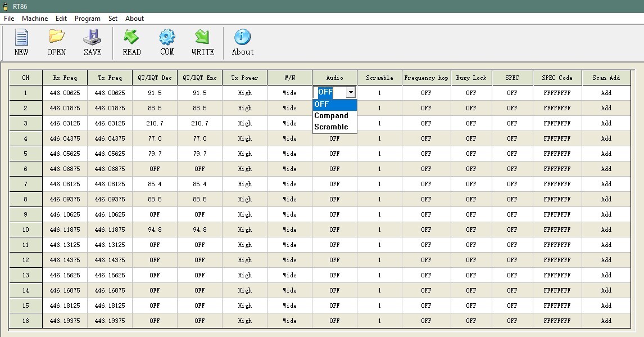The width and height of the screenshot is (644, 337).
Task: Collapse the Audio dropdown arrow in channel 1
Action: pos(351,92)
